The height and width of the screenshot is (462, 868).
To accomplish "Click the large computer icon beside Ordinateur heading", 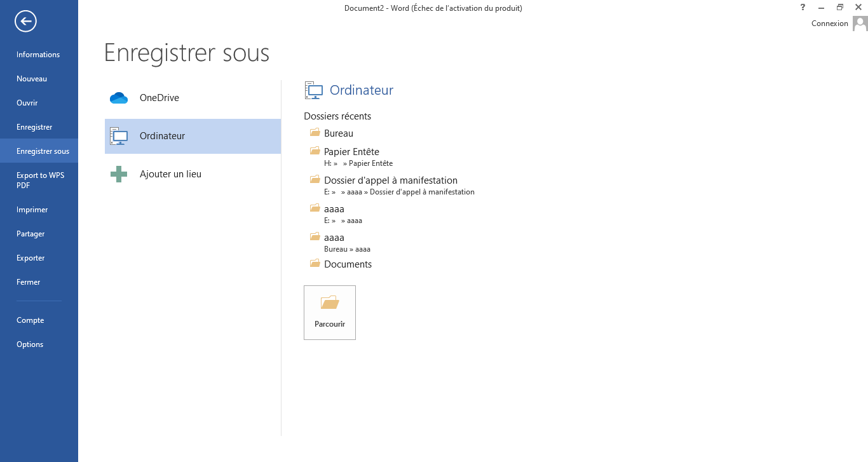I will (x=314, y=90).
